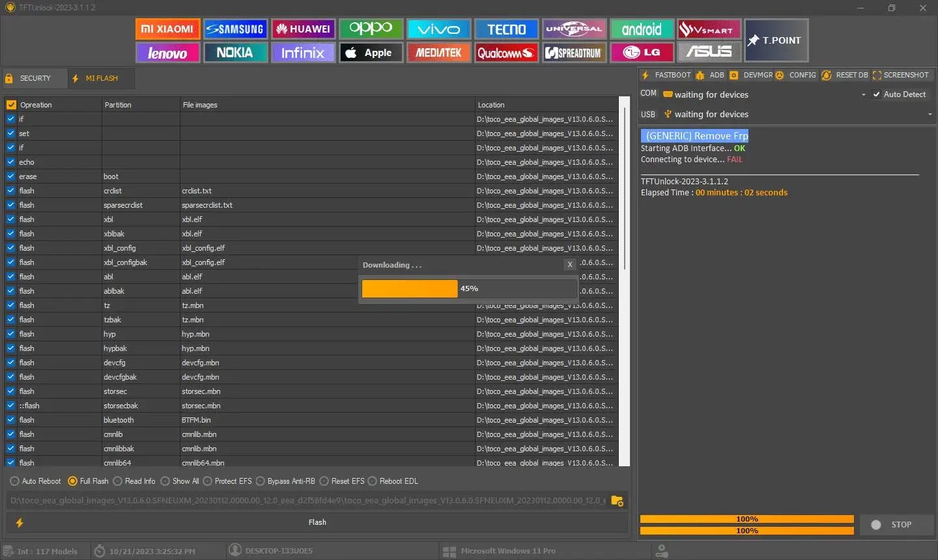Click the firmware path input field

point(307,501)
